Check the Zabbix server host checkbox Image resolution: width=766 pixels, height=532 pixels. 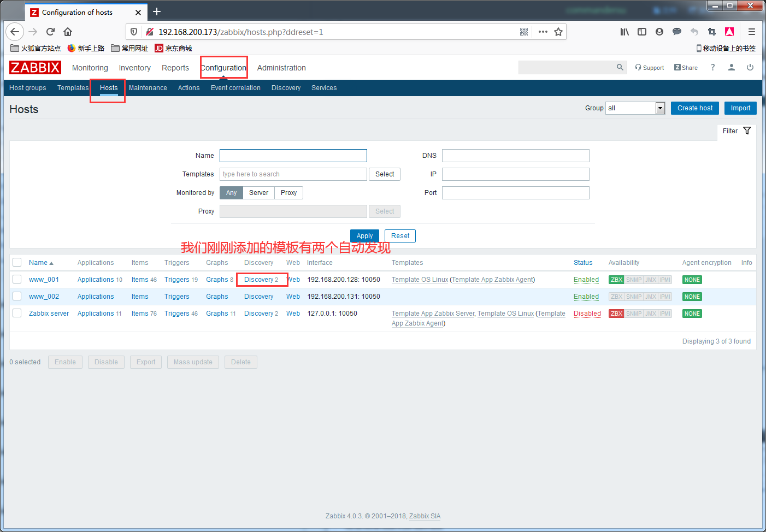[17, 314]
